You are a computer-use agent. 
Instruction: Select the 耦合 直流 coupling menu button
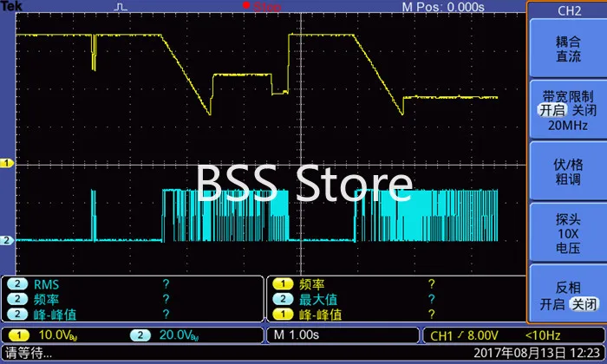[567, 49]
